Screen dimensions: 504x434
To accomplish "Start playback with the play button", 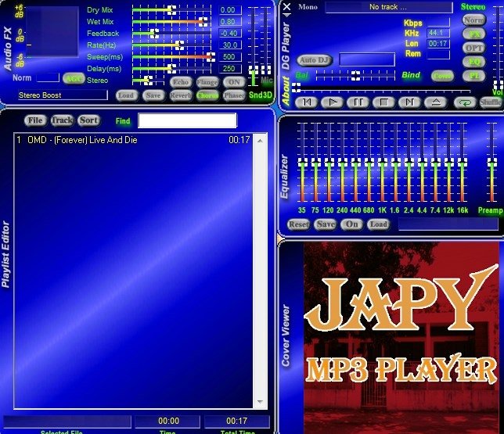I will 333,102.
